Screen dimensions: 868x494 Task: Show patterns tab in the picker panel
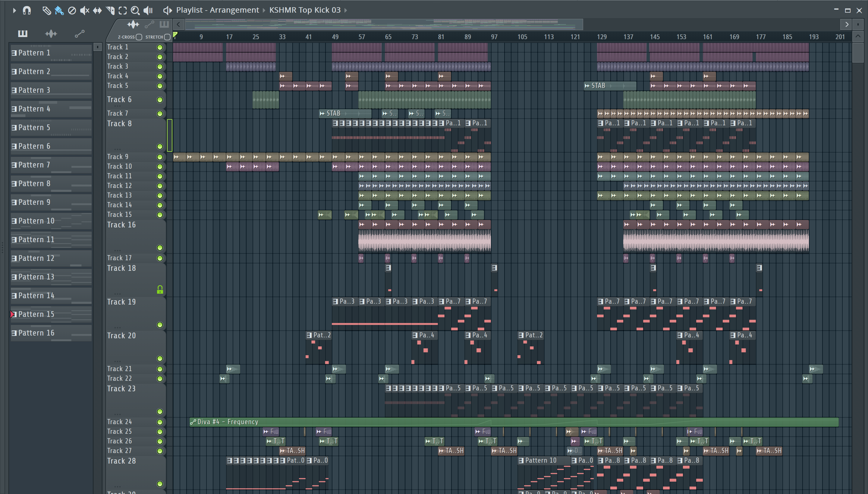point(23,33)
